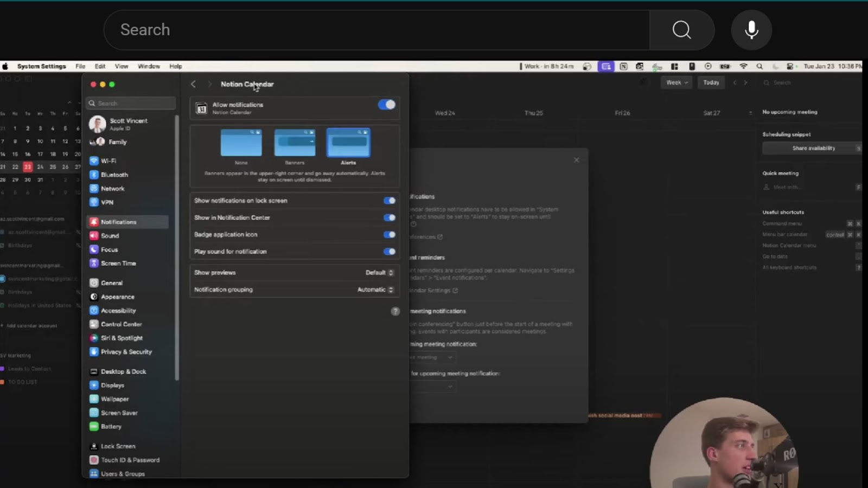Click the help question mark button
The height and width of the screenshot is (488, 868).
pyautogui.click(x=395, y=311)
